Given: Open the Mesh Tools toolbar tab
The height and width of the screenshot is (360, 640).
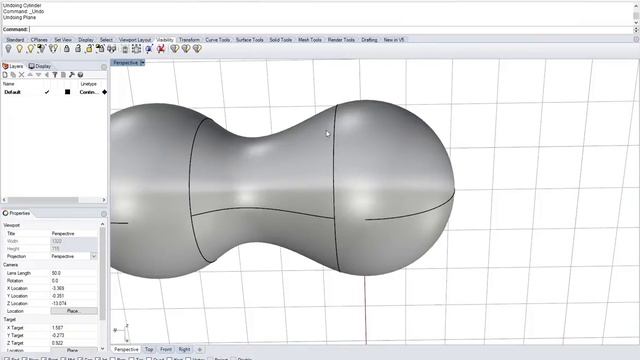Looking at the screenshot, I should click(310, 40).
